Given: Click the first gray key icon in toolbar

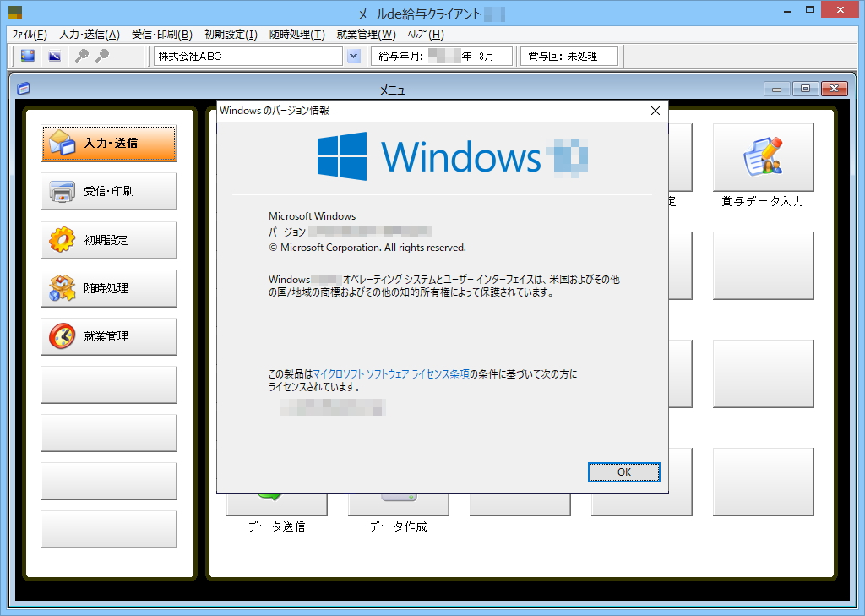Looking at the screenshot, I should [x=82, y=56].
